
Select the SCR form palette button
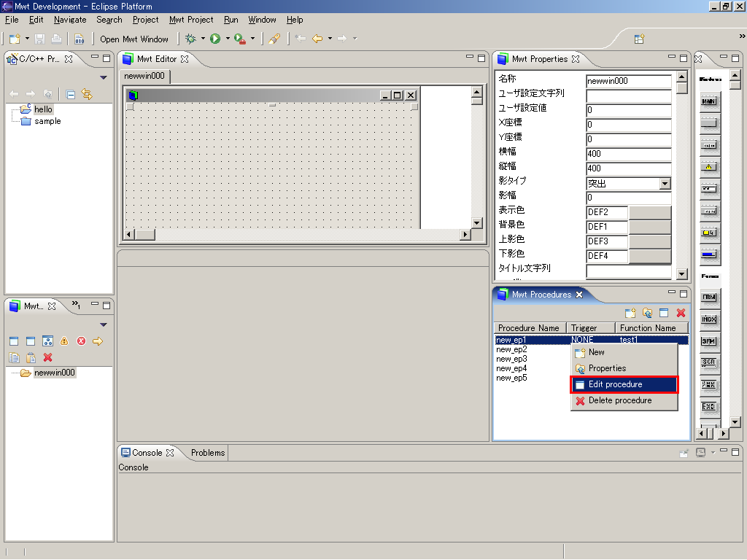(x=708, y=362)
